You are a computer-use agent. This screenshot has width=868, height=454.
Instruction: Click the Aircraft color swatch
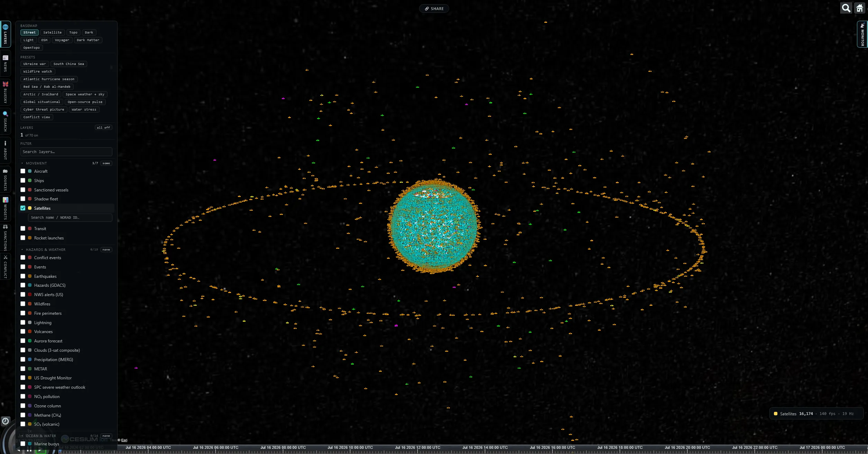point(30,171)
